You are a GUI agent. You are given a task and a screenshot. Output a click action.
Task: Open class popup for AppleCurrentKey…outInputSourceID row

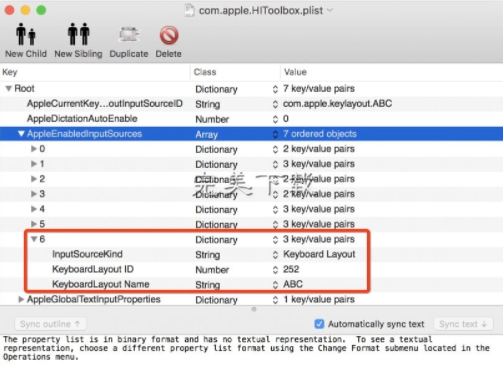tap(275, 104)
